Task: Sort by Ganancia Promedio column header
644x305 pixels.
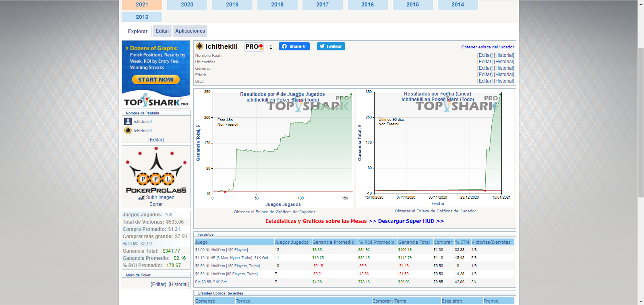Action: 334,242
